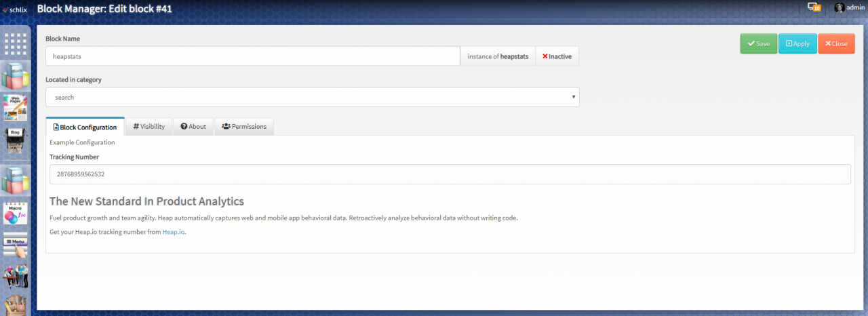Screen dimensions: 868x316
Task: Click the 'Tracking Number' label
Action: (74, 157)
